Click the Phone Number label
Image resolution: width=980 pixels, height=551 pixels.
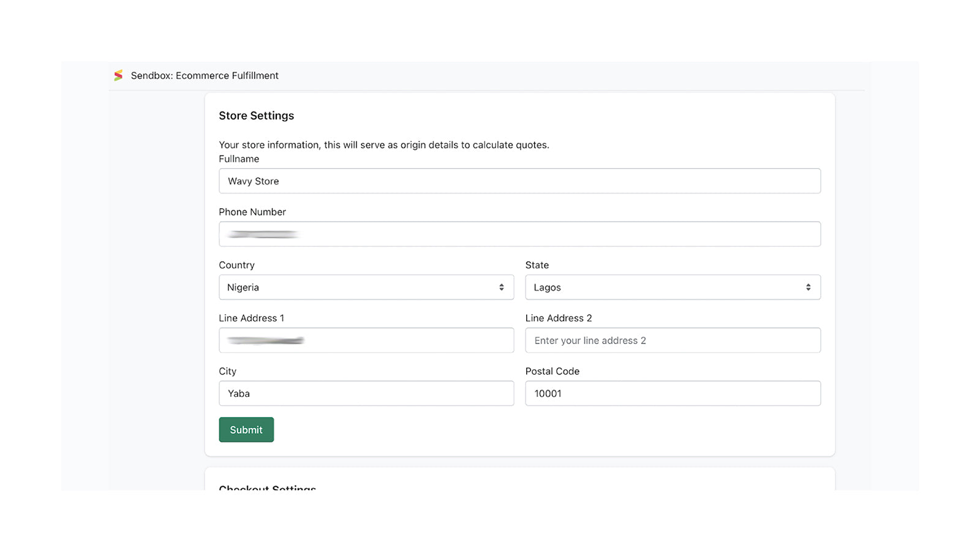point(252,212)
